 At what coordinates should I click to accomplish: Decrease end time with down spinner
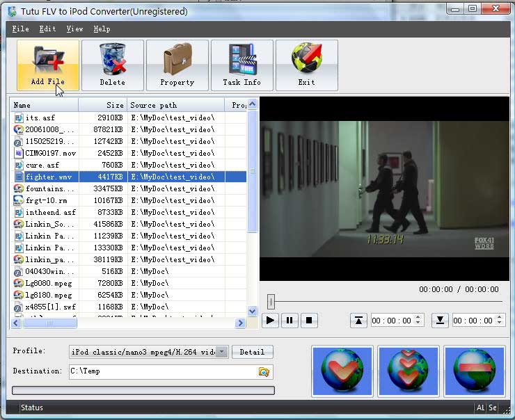point(500,323)
